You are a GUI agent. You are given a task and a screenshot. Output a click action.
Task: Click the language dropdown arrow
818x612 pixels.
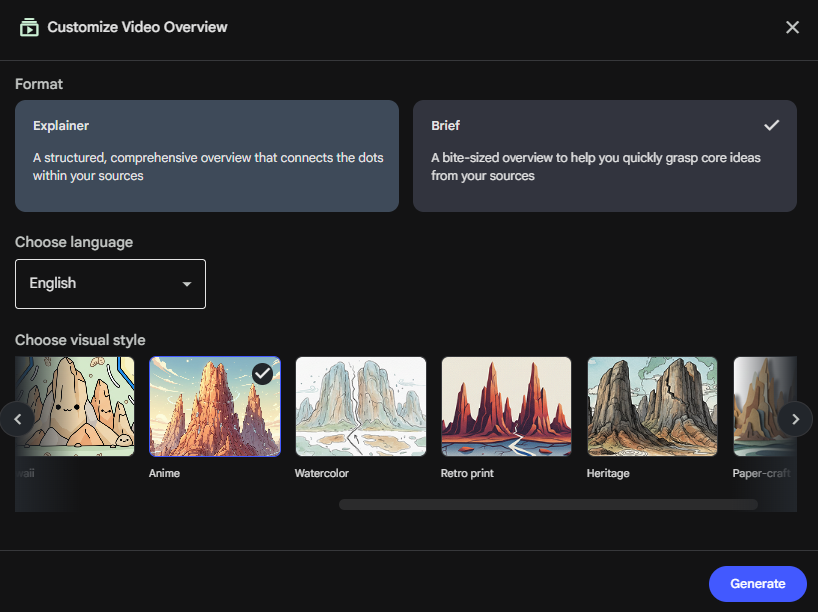pyautogui.click(x=186, y=284)
